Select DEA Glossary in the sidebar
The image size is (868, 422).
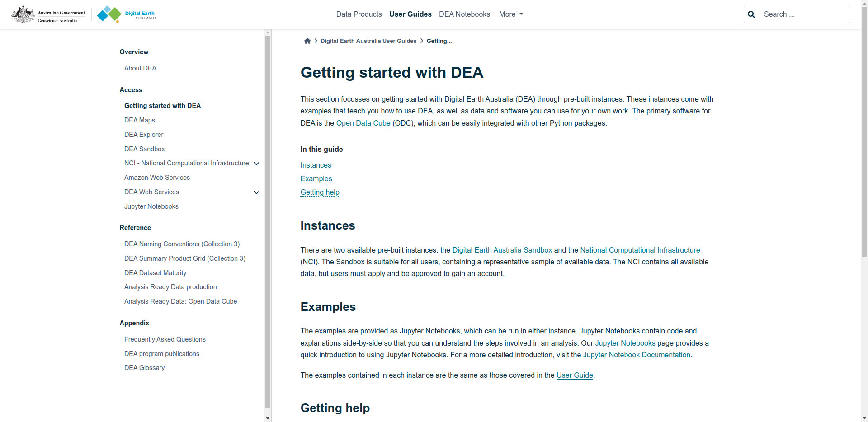click(x=144, y=368)
